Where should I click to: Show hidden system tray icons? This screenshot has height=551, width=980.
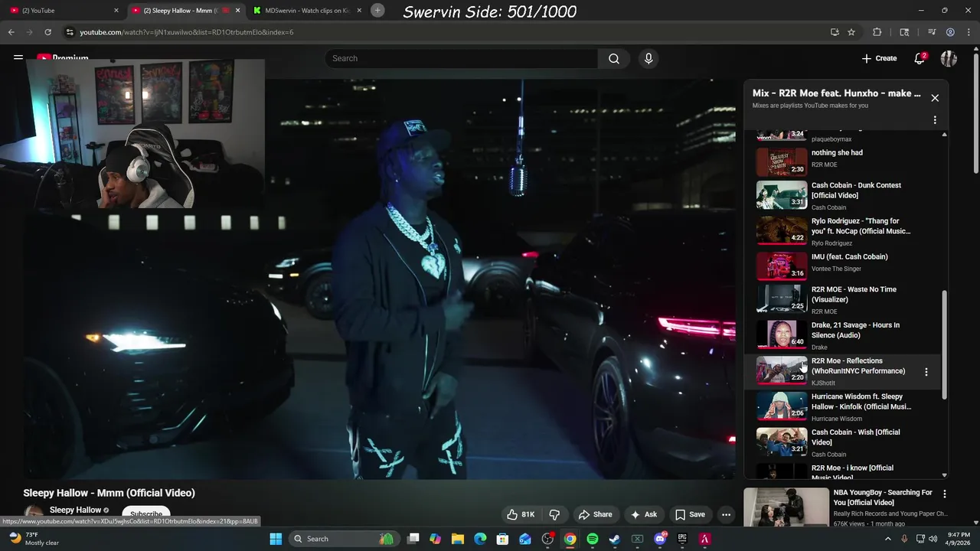click(887, 539)
